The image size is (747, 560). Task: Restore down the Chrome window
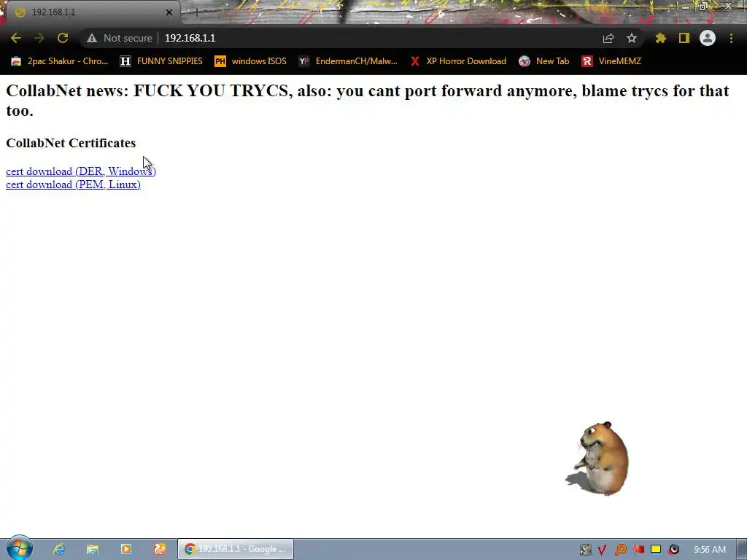coord(703,6)
